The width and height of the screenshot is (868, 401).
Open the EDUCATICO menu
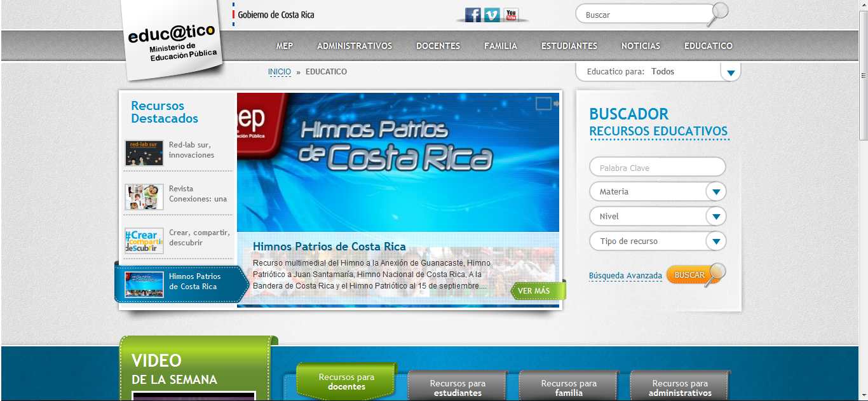pyautogui.click(x=709, y=46)
